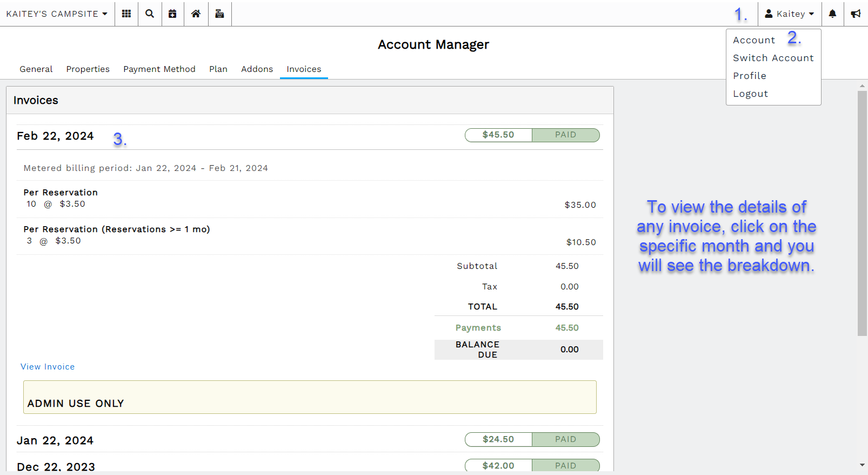Expand the Dec 22, 2023 invoice

(x=56, y=466)
